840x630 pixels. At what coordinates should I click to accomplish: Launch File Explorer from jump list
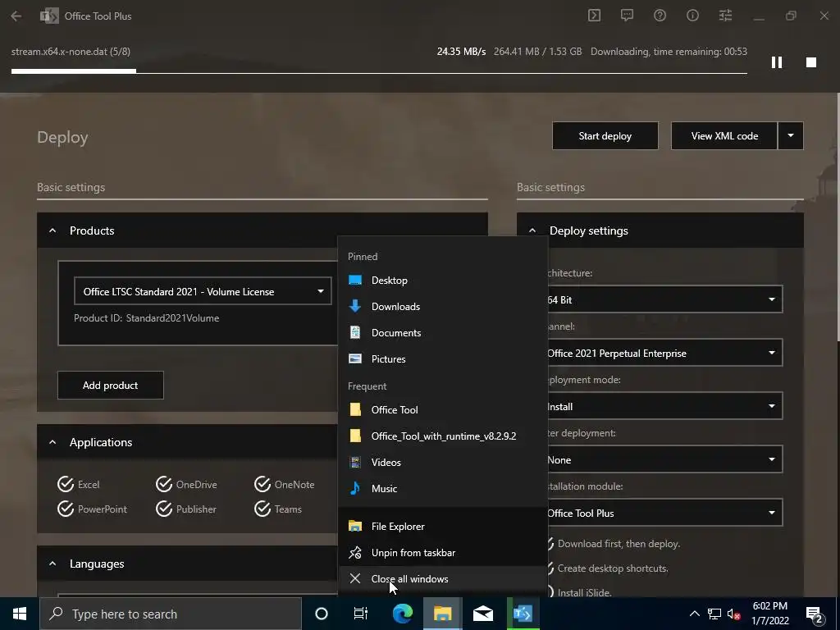(x=442, y=526)
